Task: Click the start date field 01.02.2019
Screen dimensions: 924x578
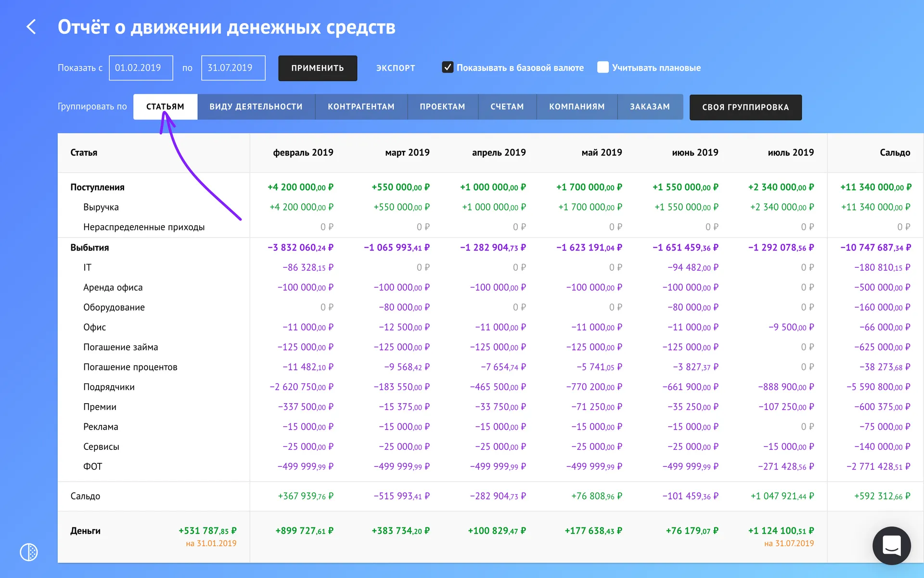Action: (x=141, y=68)
